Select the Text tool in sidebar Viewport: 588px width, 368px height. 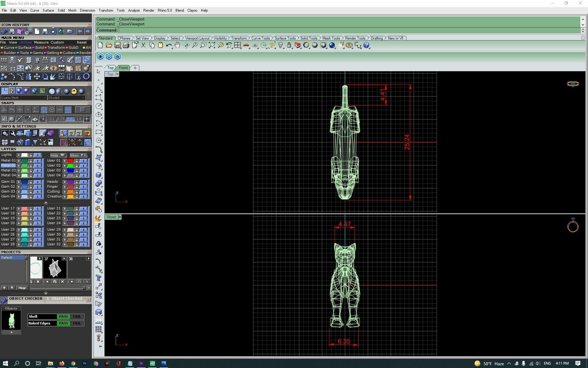click(99, 278)
